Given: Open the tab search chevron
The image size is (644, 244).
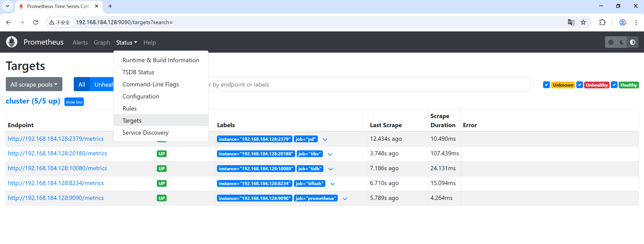Looking at the screenshot, I should [8, 6].
